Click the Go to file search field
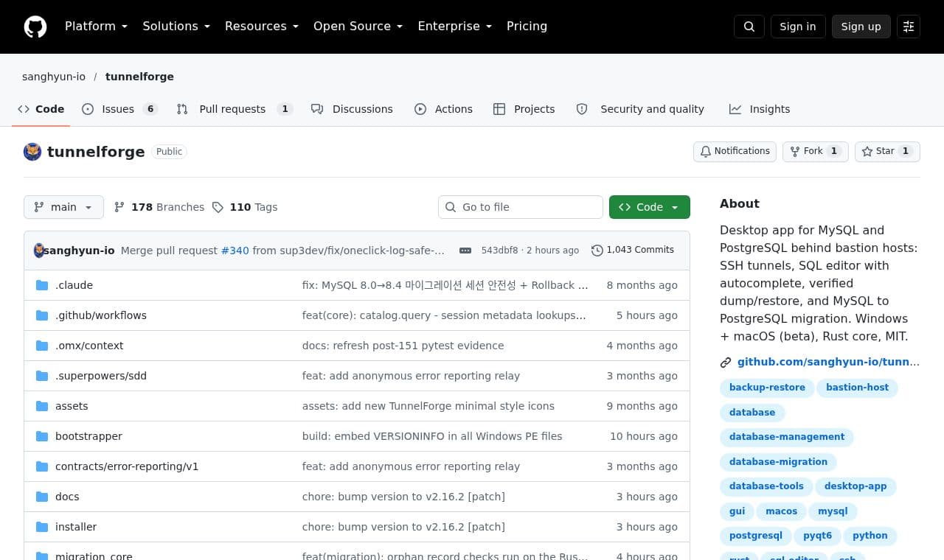The image size is (944, 560). click(x=521, y=207)
